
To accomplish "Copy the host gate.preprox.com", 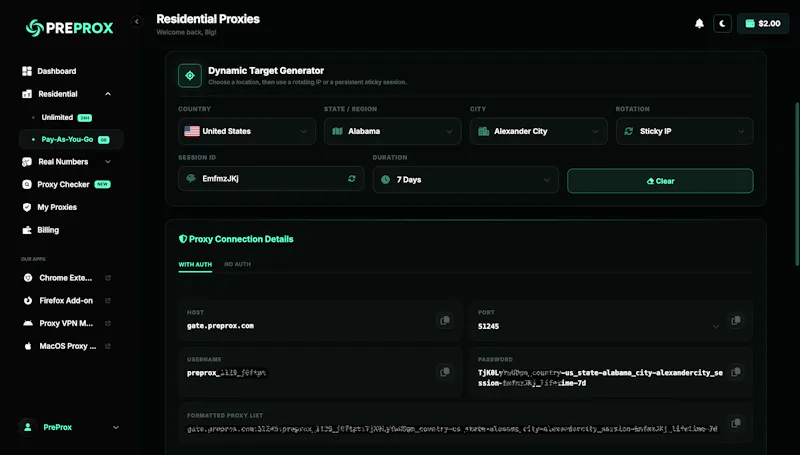I will [445, 320].
